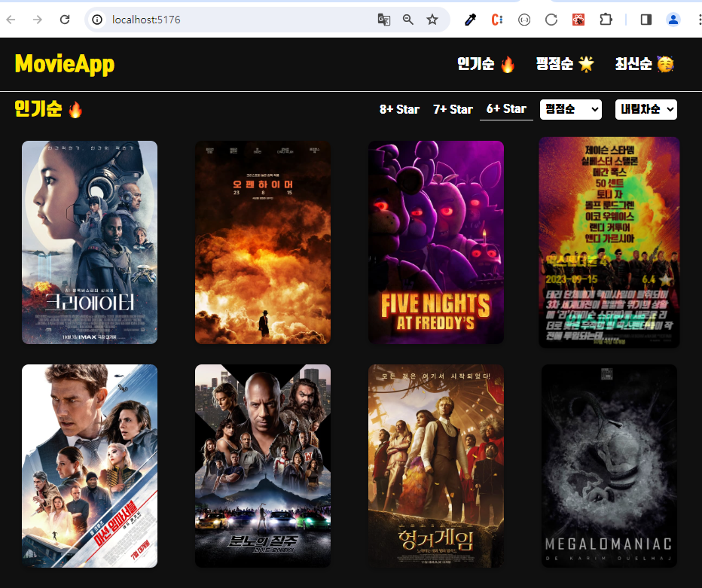Open the 분노의 질주 poster

(x=263, y=466)
